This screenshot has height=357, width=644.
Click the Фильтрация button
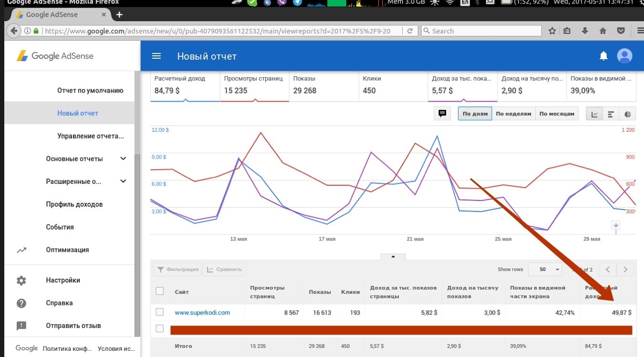(x=177, y=269)
